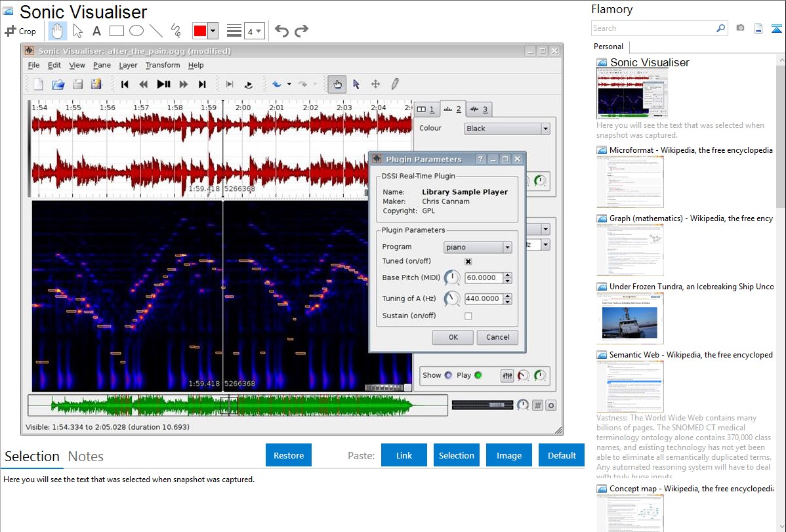Select the arrow pointer tool in Flamory toolbar
Viewport: 786px width, 532px height.
click(77, 31)
